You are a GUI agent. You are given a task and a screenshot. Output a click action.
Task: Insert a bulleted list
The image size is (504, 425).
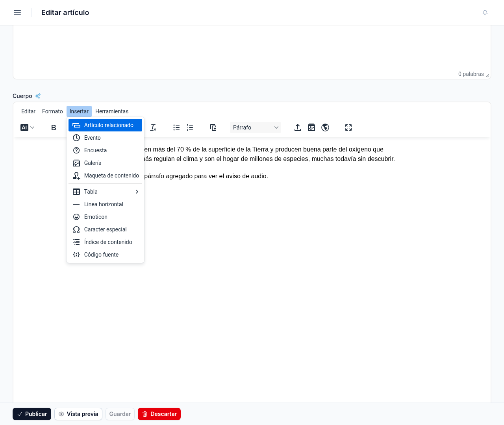click(x=176, y=128)
